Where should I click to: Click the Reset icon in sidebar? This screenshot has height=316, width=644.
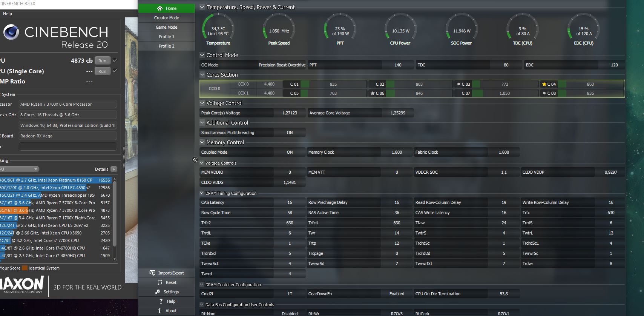(160, 282)
